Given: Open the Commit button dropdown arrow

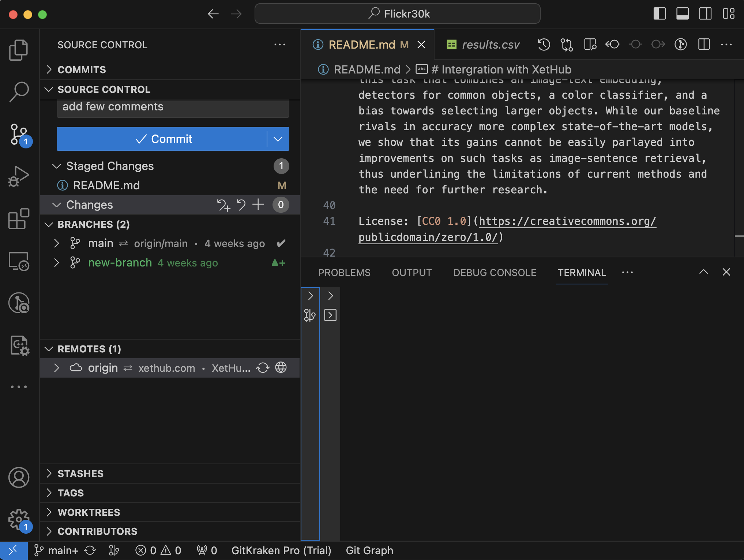Looking at the screenshot, I should (x=278, y=139).
